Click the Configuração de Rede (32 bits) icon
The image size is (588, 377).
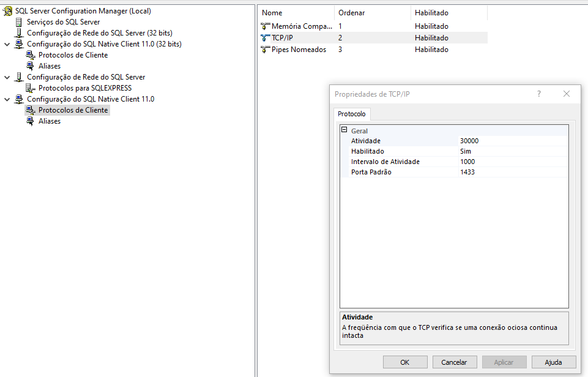click(19, 33)
